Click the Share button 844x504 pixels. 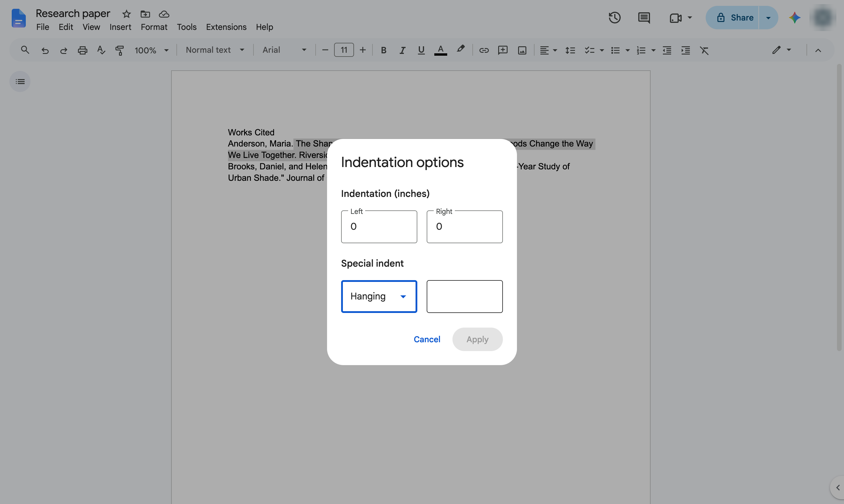point(732,18)
